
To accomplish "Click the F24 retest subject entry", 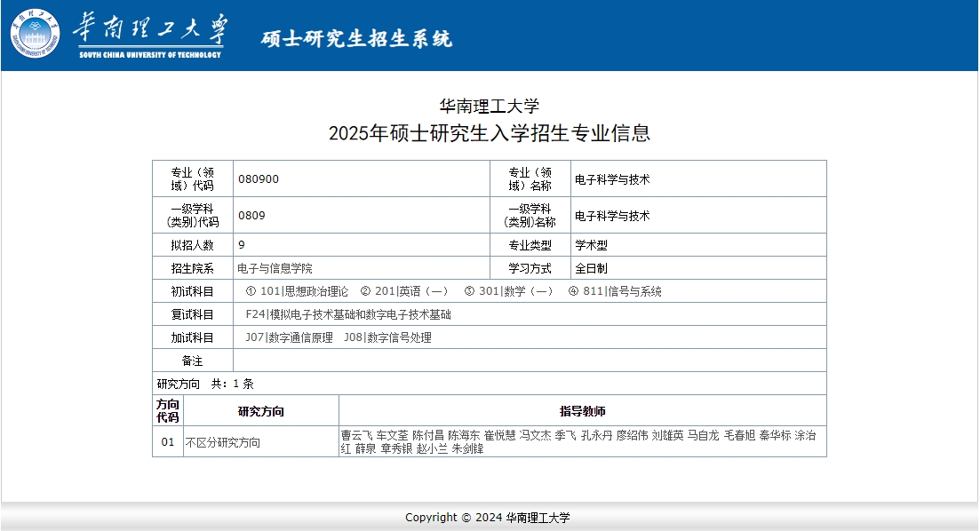I will (348, 314).
